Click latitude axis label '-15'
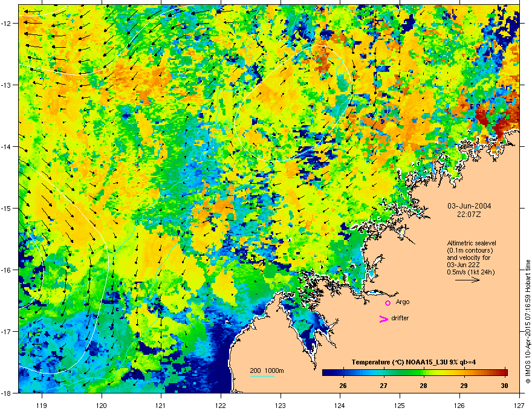 pyautogui.click(x=7, y=208)
